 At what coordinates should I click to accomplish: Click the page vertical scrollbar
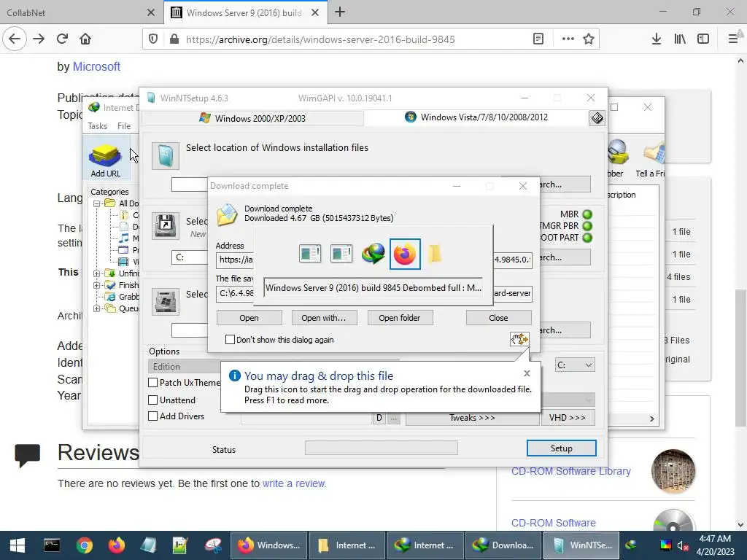click(740, 357)
